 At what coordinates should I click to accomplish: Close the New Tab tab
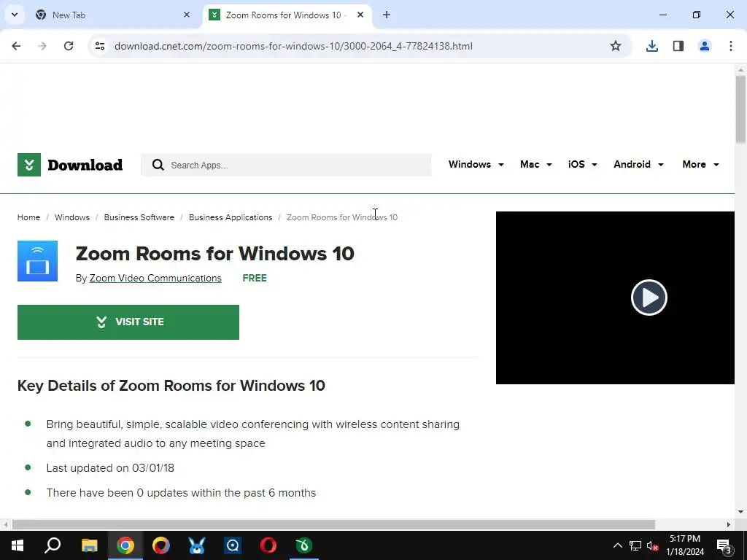tap(187, 15)
